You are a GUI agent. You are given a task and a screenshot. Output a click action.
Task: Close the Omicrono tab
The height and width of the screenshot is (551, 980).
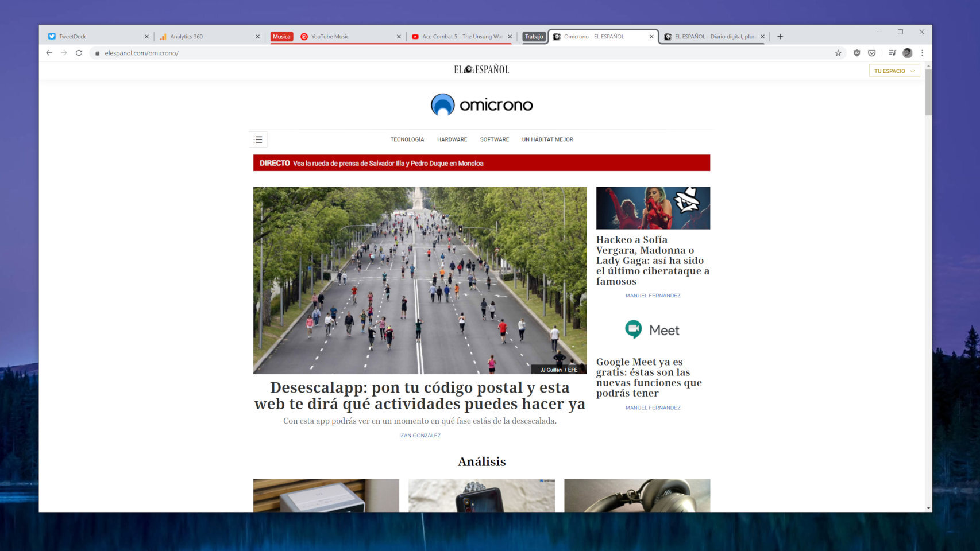coord(651,37)
